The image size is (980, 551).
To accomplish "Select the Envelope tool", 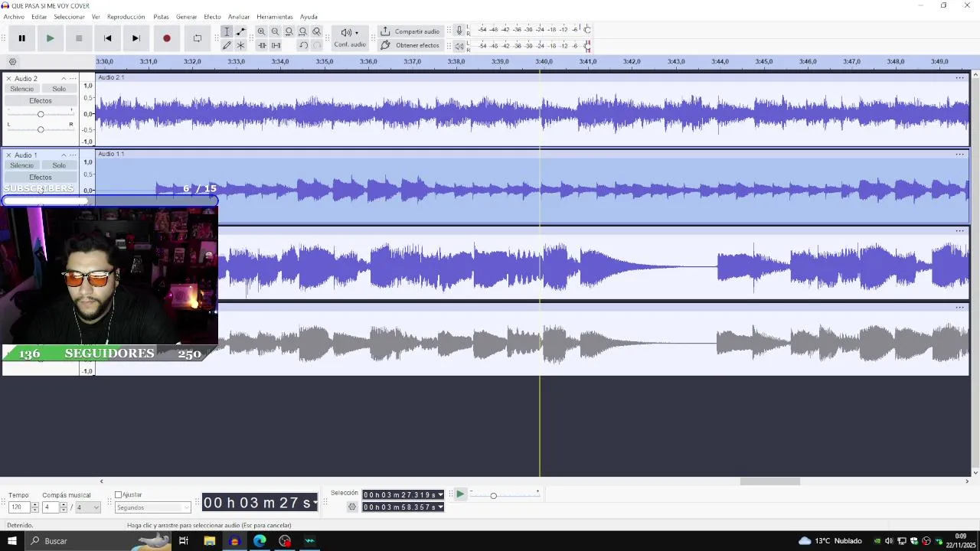I will (240, 31).
